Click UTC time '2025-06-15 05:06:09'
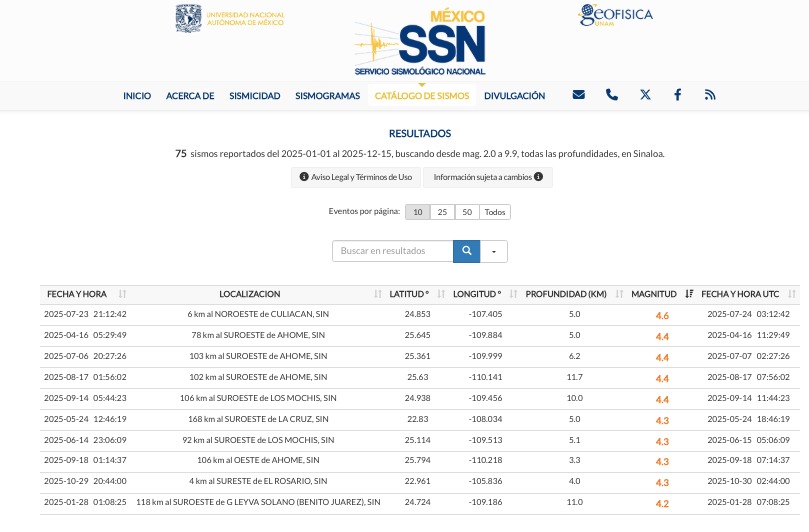 [748, 440]
